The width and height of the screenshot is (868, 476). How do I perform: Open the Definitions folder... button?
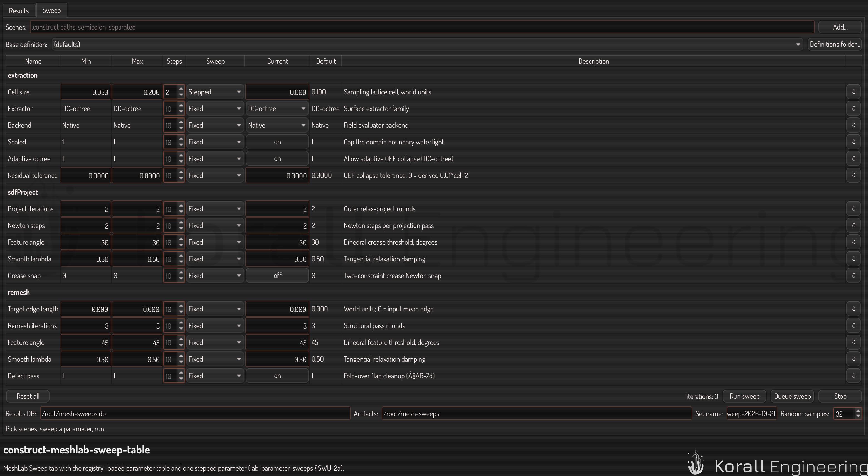click(x=835, y=45)
